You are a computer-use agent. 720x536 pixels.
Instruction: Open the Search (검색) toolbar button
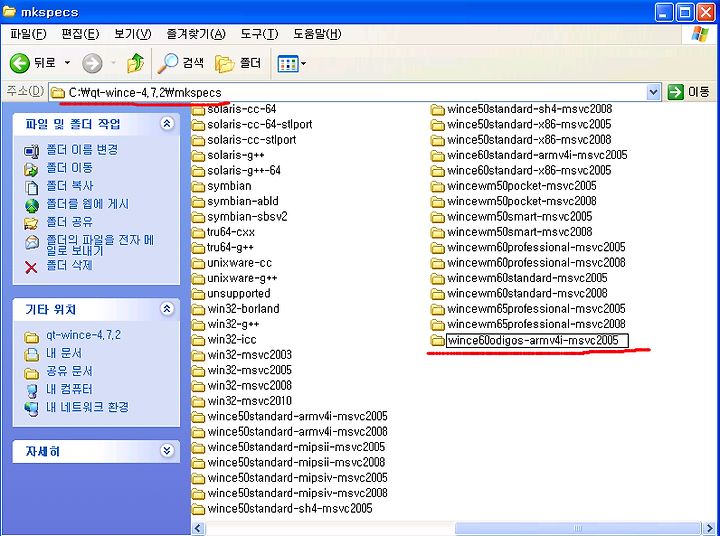[x=180, y=63]
